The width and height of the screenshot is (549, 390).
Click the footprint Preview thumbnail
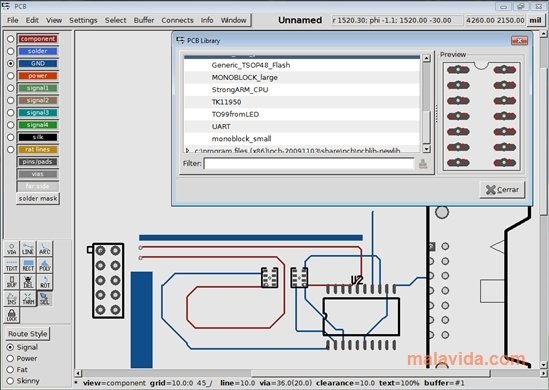[x=481, y=116]
